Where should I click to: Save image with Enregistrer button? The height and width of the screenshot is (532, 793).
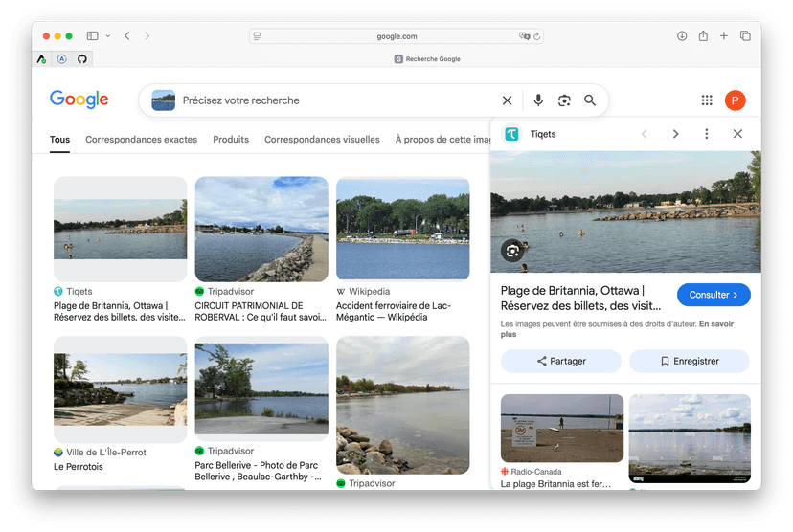coord(690,361)
